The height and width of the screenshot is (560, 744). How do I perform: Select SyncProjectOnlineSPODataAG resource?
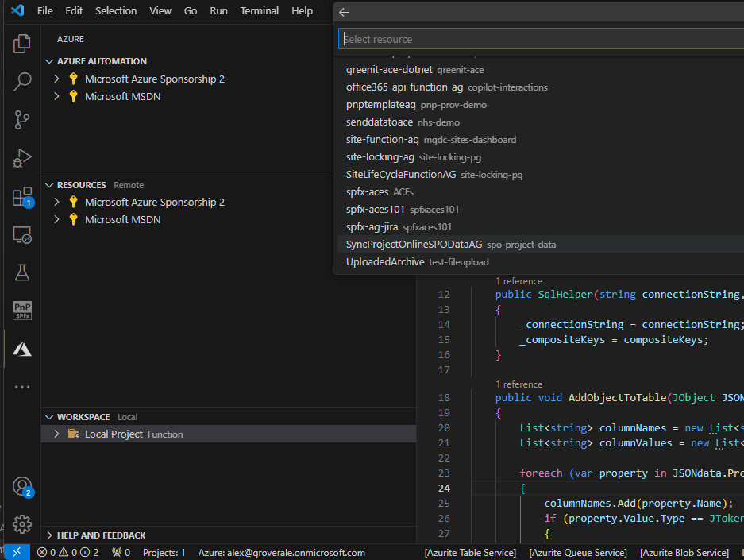tap(414, 245)
